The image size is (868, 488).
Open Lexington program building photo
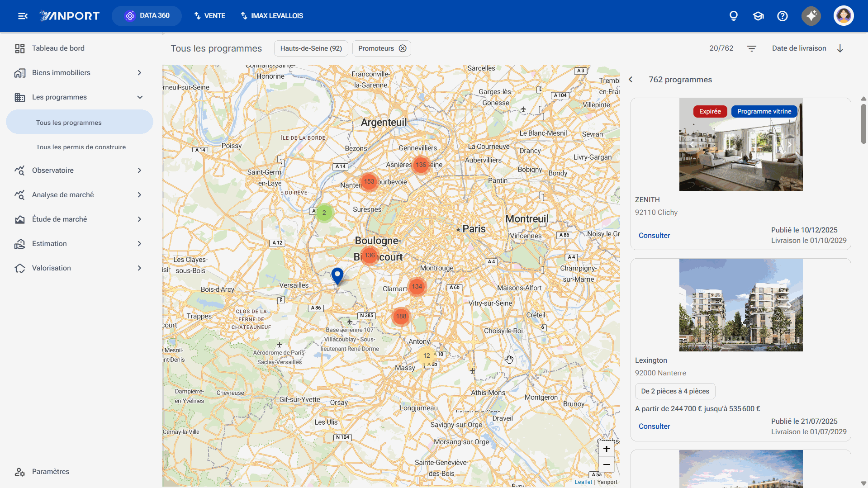coord(741,305)
